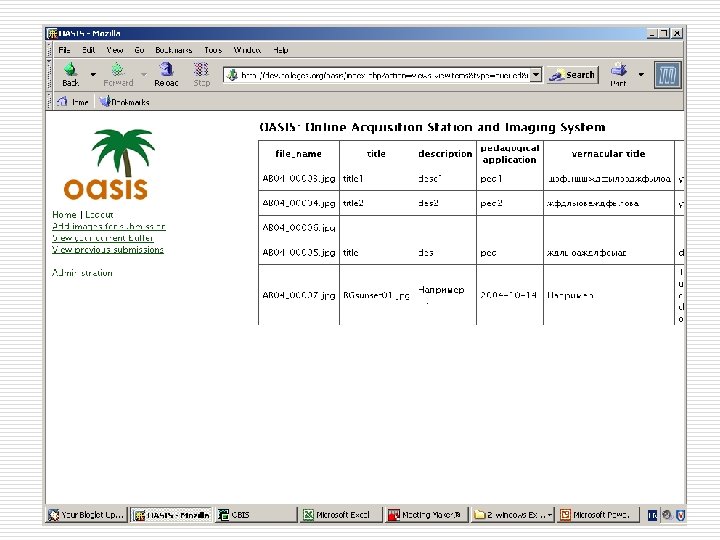Select the BGsunset01.jpg title cell
Viewport: 720px width, 540px height.
point(376,295)
